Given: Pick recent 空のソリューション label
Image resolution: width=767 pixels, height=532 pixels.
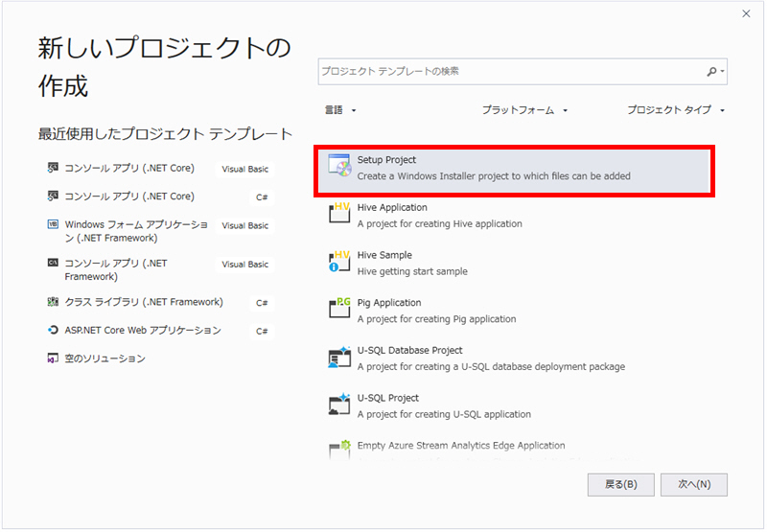Looking at the screenshot, I should tap(105, 359).
